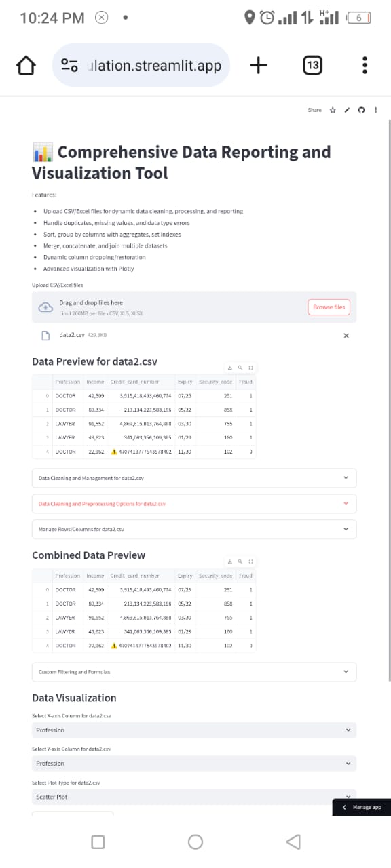Click the address bar URL streamlit.app
Viewport: 391px width, 868px height.
coord(155,65)
